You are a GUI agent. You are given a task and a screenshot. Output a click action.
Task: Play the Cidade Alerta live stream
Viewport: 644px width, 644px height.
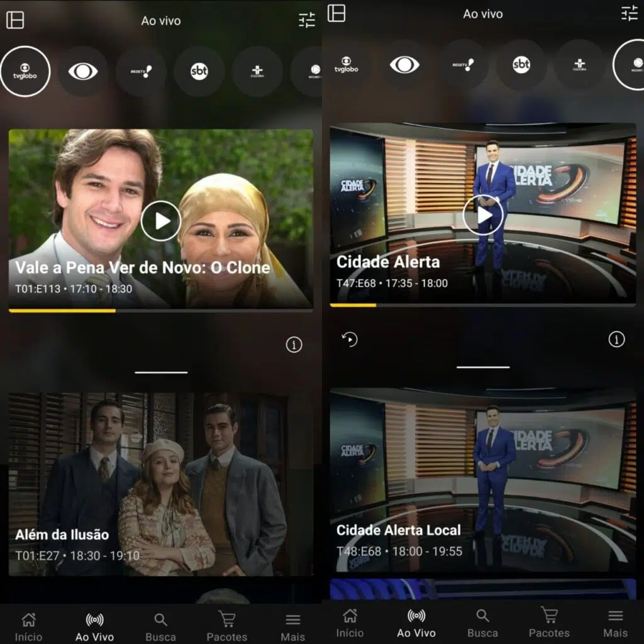click(482, 214)
